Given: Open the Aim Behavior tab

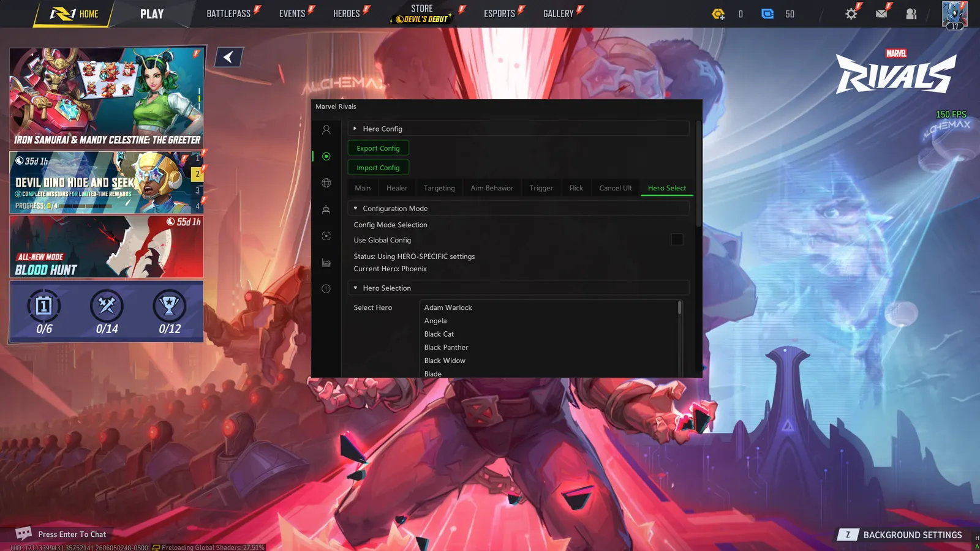Looking at the screenshot, I should (492, 188).
